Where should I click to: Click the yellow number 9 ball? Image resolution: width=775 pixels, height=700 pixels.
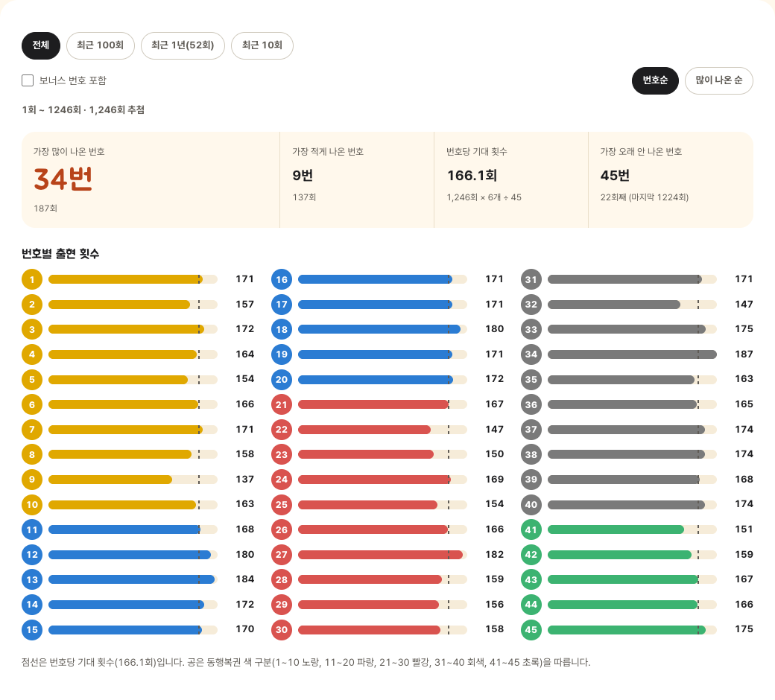click(32, 480)
